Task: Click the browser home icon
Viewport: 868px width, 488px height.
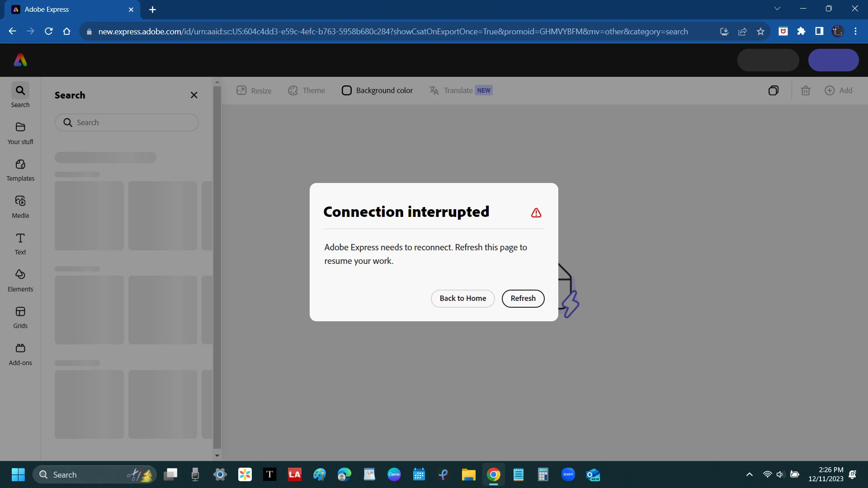Action: [67, 31]
